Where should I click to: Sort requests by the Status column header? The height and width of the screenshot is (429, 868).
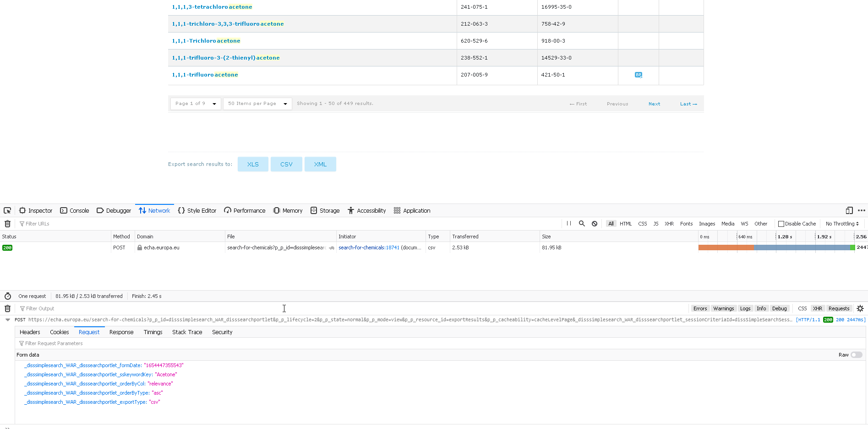[55, 236]
